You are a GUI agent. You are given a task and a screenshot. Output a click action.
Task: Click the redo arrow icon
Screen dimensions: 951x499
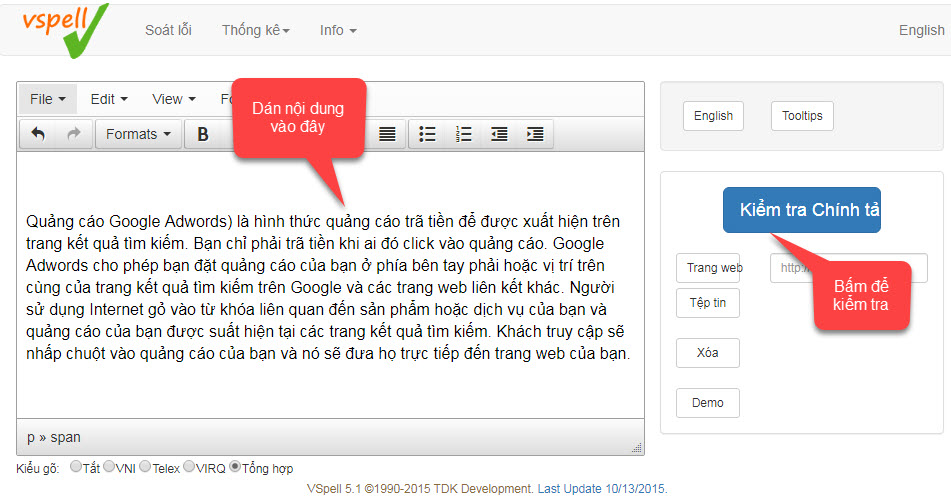click(x=74, y=134)
